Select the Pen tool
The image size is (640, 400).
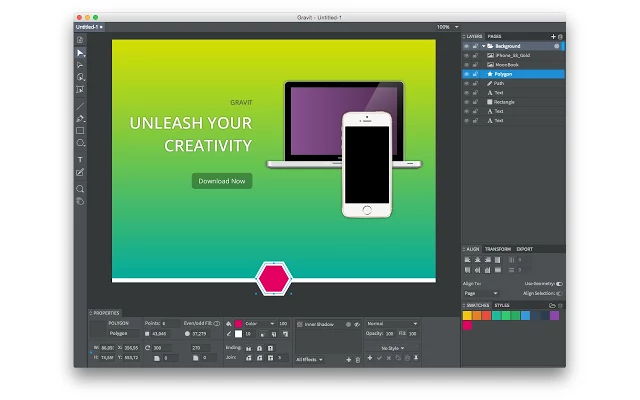pos(80,119)
